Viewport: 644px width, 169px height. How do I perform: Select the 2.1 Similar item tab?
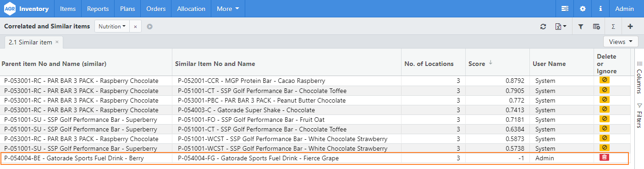click(30, 42)
